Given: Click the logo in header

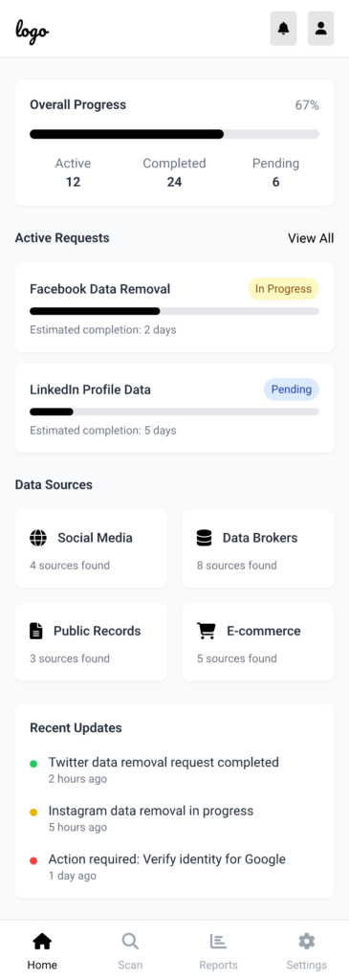Looking at the screenshot, I should point(33,30).
